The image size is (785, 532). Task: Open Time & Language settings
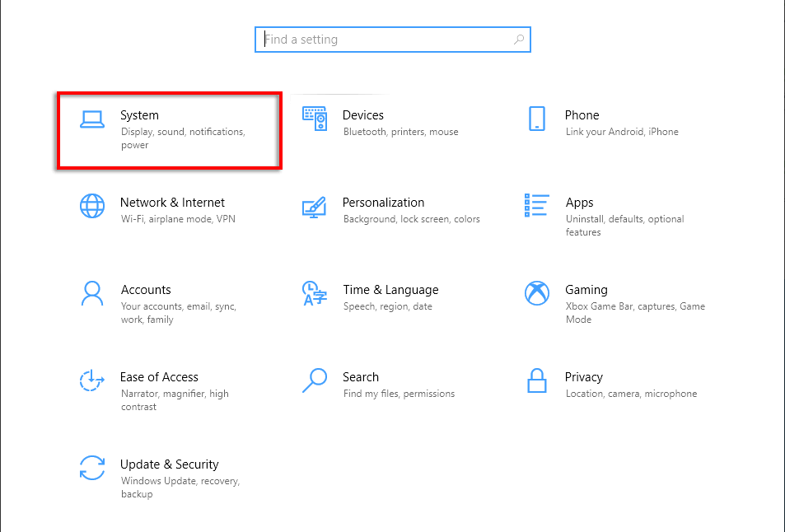390,289
